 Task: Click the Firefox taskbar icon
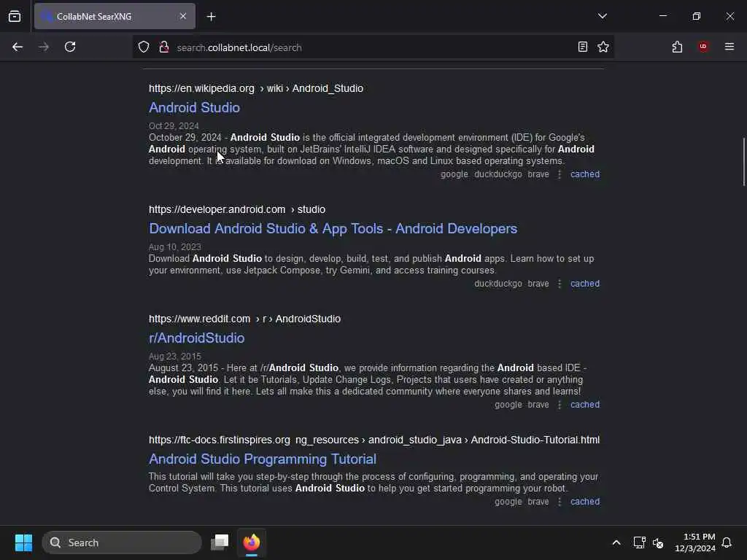click(x=252, y=542)
